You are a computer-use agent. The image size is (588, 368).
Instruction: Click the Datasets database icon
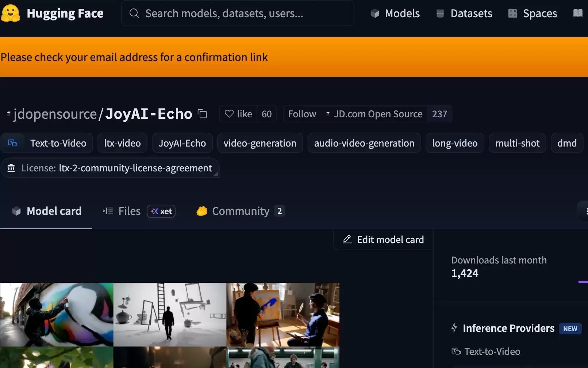point(440,14)
